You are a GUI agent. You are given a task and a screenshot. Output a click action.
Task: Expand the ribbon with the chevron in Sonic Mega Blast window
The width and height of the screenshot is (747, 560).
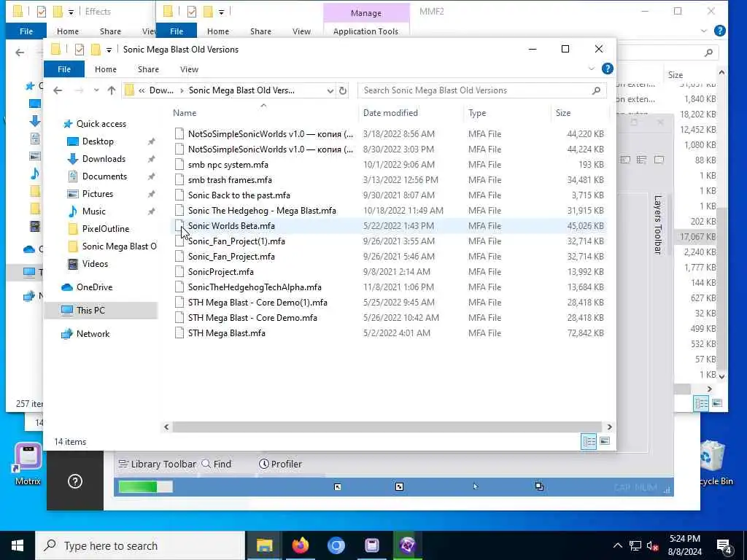[x=591, y=69]
